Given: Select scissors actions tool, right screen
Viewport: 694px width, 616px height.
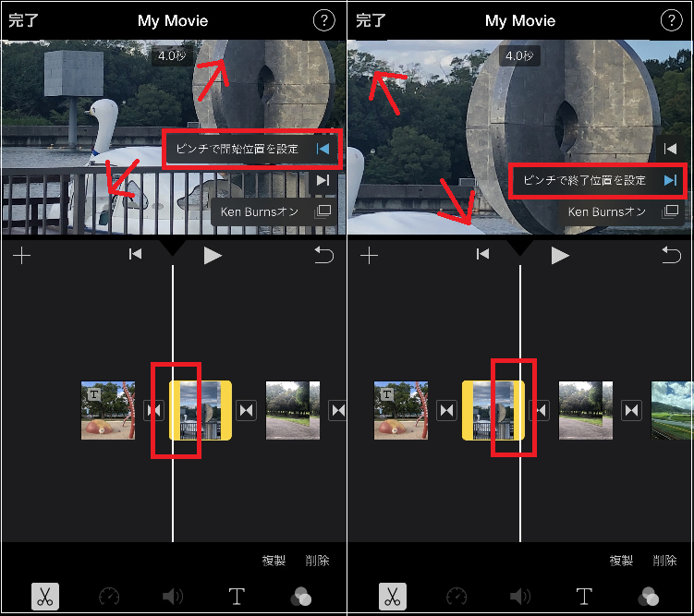Looking at the screenshot, I should click(x=393, y=597).
